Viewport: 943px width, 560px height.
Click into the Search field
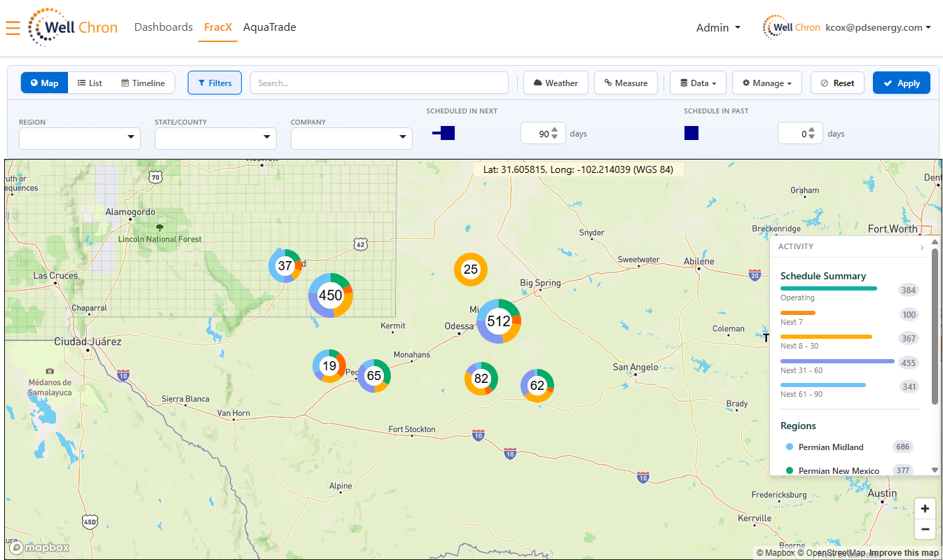(x=379, y=83)
